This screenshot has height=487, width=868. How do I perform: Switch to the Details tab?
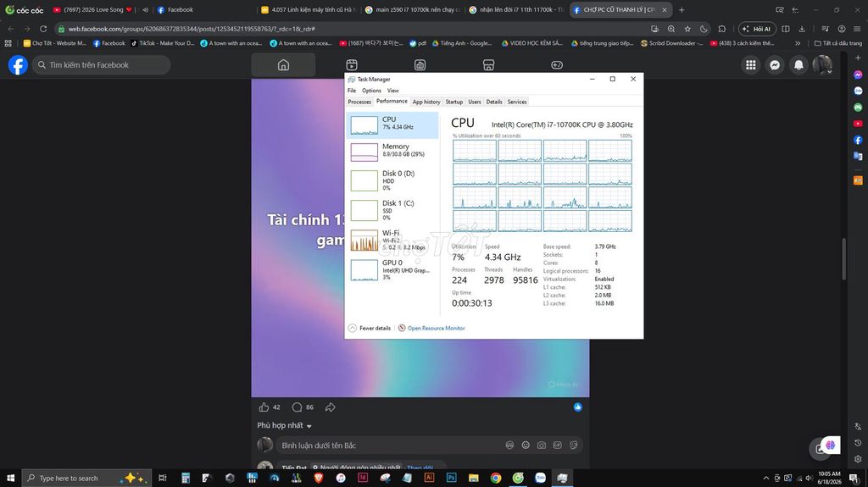coord(494,102)
